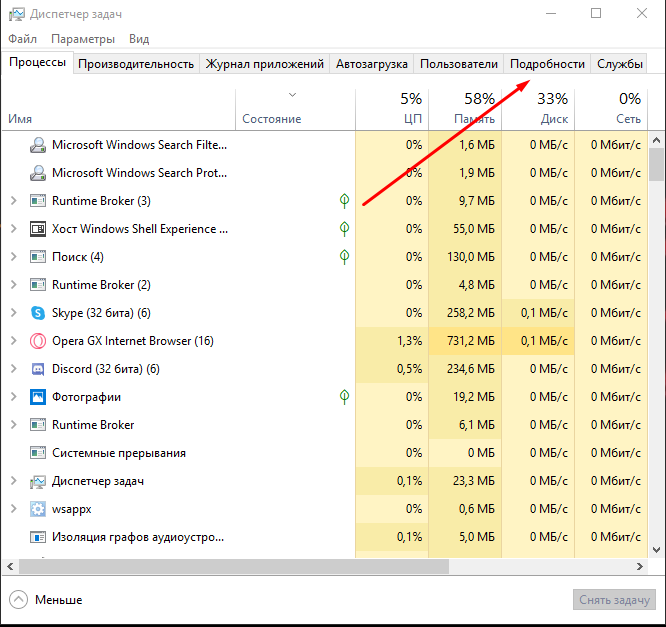
Task: Switch to the Службы tab
Action: pos(619,64)
